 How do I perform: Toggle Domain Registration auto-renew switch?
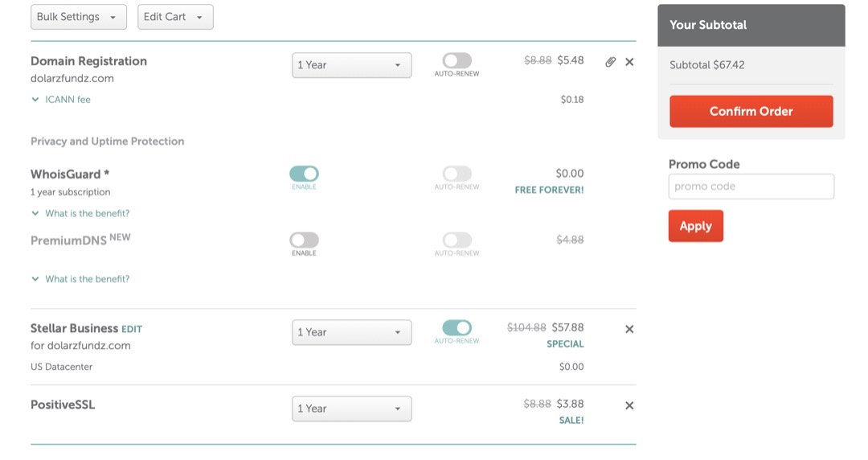[457, 61]
